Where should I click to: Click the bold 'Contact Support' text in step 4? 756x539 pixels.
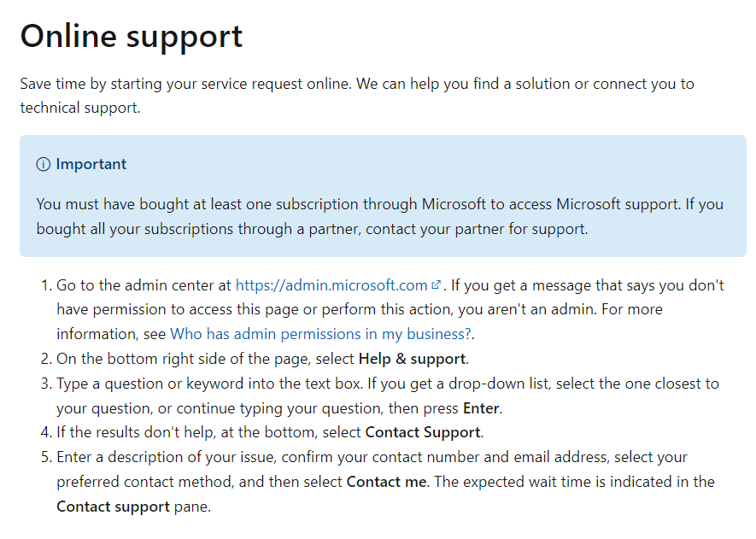tap(423, 432)
